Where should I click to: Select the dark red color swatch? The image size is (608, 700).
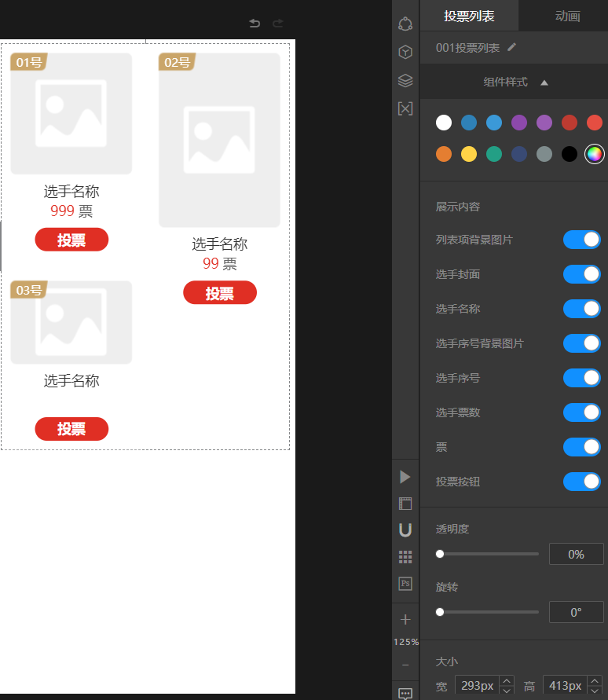(570, 123)
